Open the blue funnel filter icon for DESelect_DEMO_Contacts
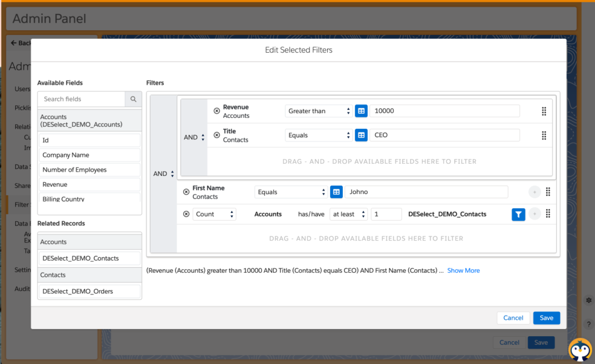 pyautogui.click(x=518, y=214)
